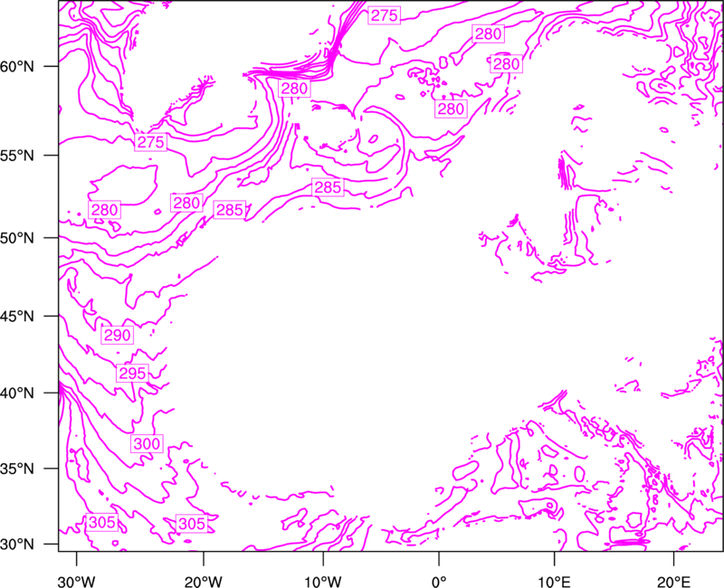Click the 275 contour label at the top border
This screenshot has height=588, width=724.
(x=384, y=15)
